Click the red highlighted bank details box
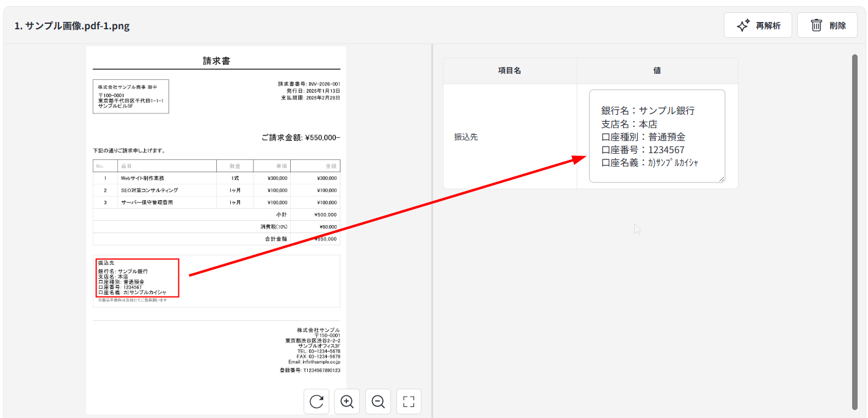The image size is (868, 418). point(136,278)
